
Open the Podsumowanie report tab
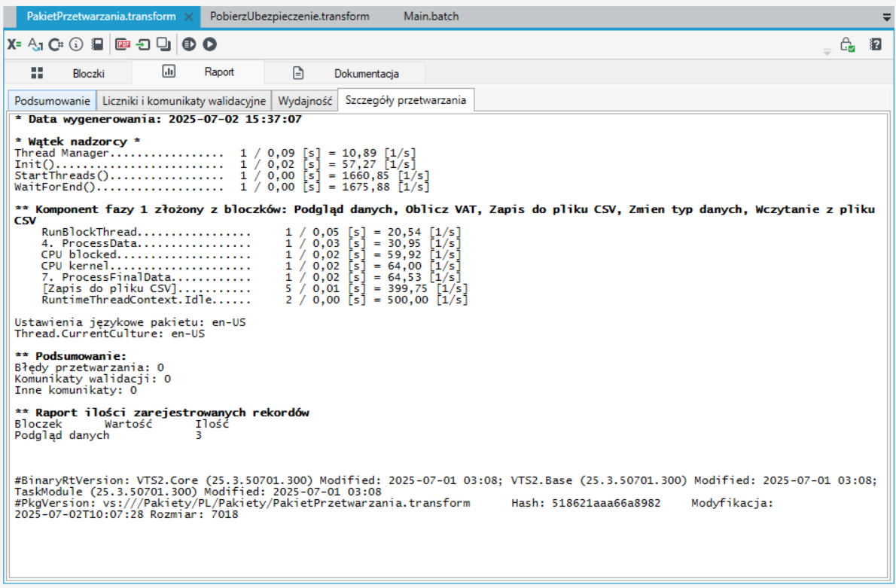(52, 101)
